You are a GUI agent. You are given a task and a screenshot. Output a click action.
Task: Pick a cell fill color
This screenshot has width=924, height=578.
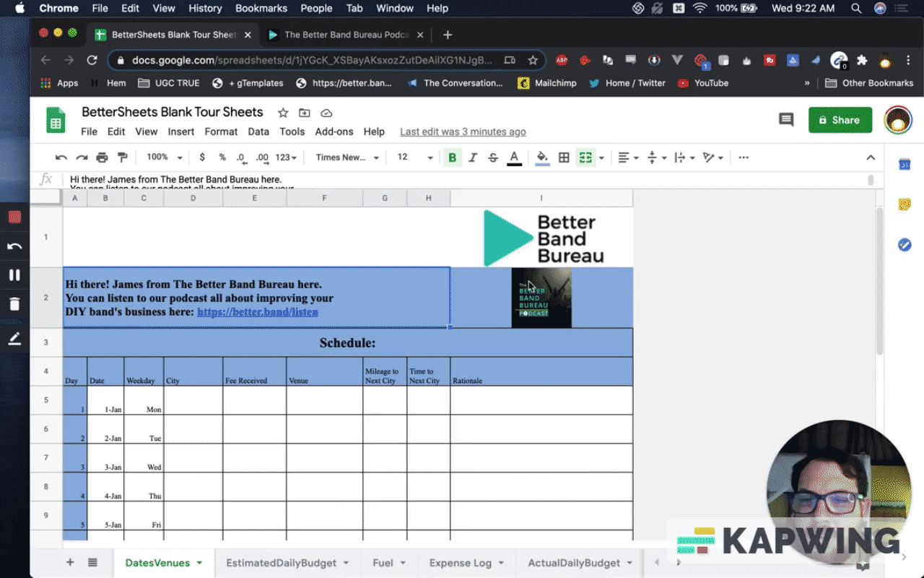(542, 158)
